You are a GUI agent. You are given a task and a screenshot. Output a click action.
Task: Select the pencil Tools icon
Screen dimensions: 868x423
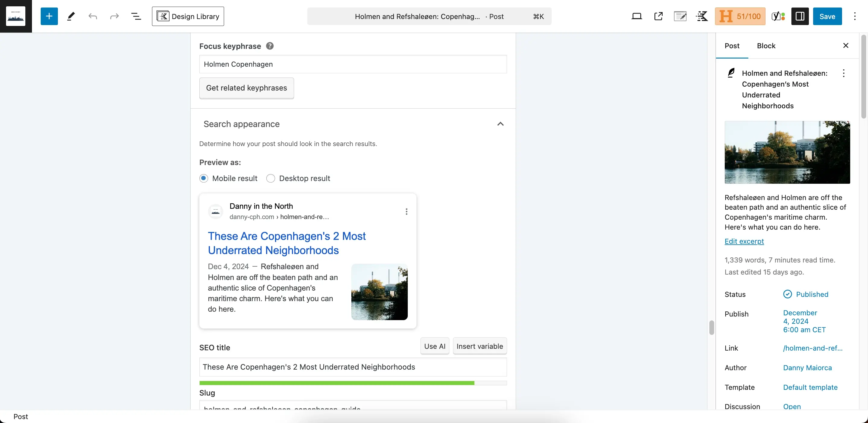[x=71, y=16]
